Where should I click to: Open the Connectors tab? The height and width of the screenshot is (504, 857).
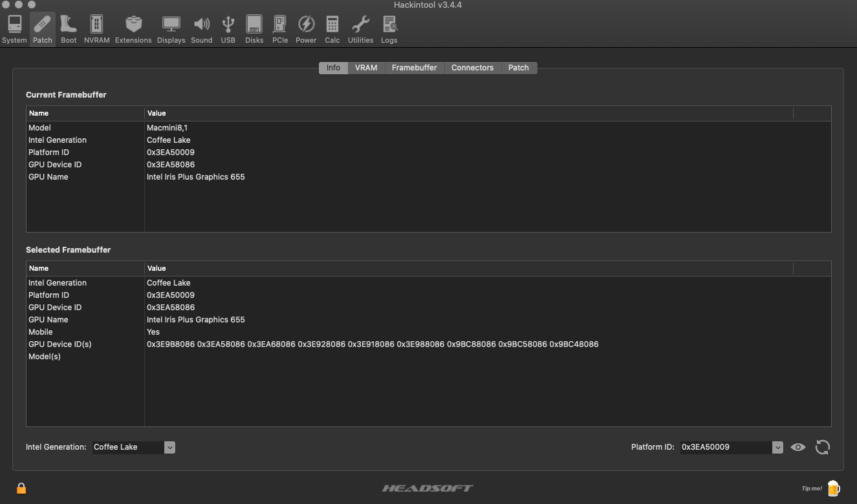pos(472,68)
